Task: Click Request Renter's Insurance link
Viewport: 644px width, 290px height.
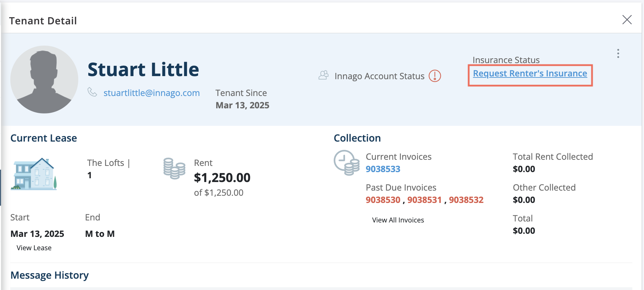Action: point(530,74)
